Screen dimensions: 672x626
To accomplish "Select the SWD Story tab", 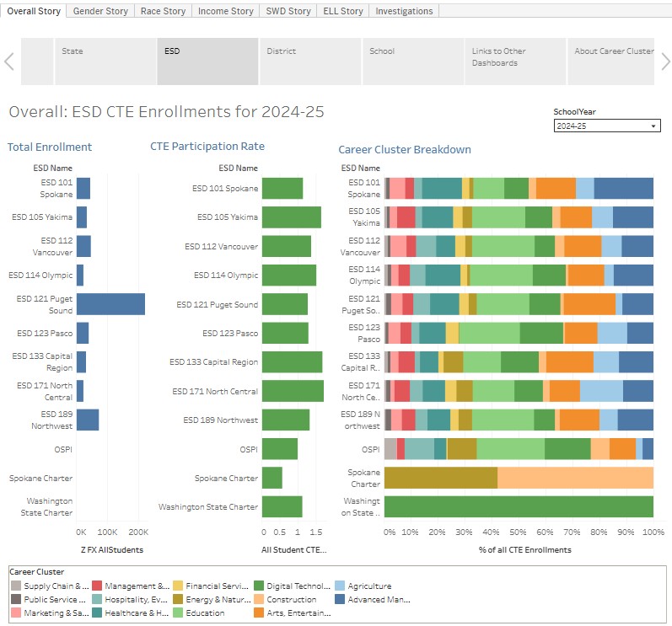I will click(288, 11).
